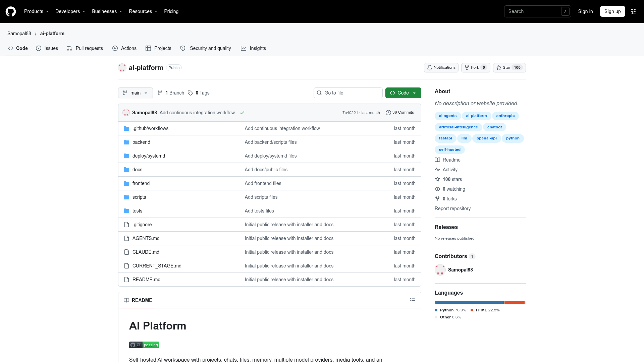The height and width of the screenshot is (362, 644).
Task: Switch to the Issues tab
Action: click(47, 48)
